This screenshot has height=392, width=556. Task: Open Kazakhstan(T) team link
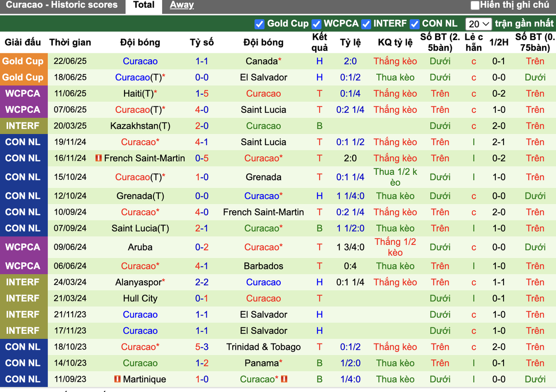140,125
